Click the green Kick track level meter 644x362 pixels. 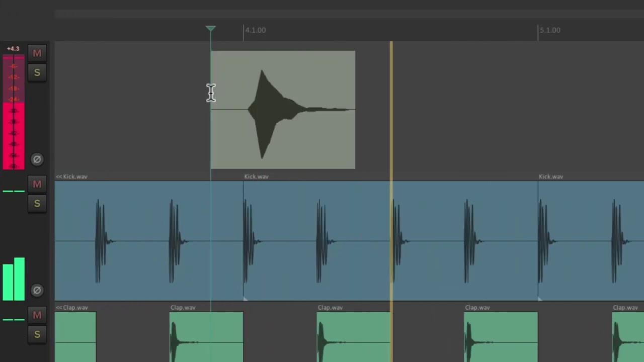tap(14, 279)
